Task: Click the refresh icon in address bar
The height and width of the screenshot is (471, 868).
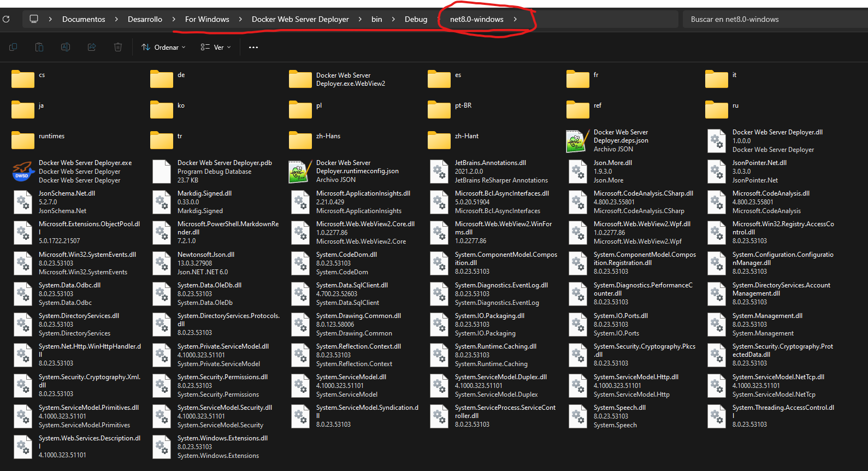Action: click(6, 19)
